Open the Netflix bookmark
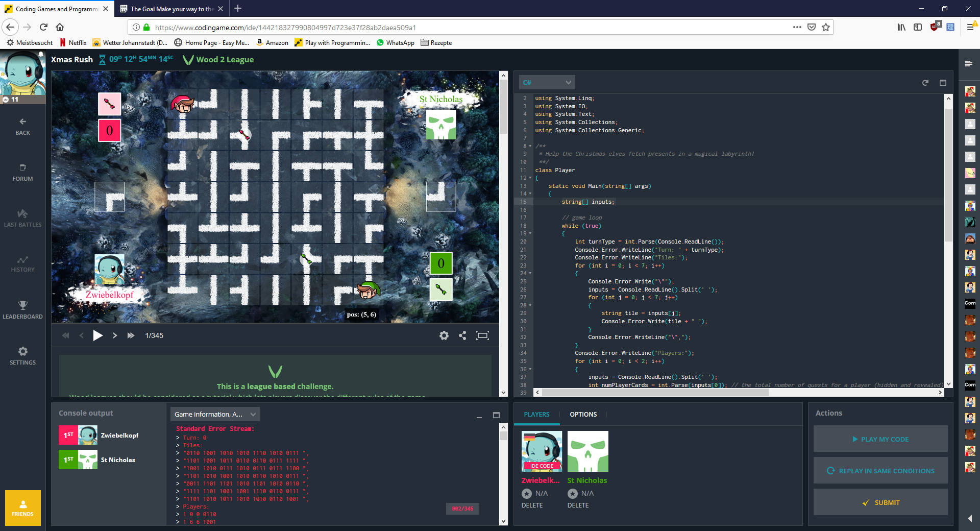Image resolution: width=980 pixels, height=531 pixels. (x=73, y=42)
